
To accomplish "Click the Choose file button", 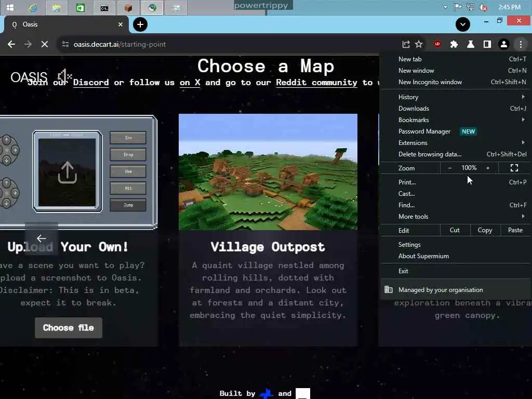I will (x=68, y=328).
